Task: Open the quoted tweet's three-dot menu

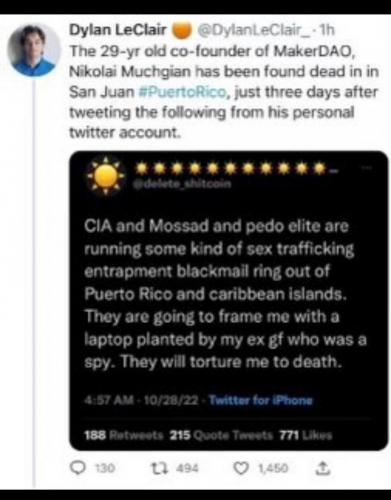Action: pos(366,168)
